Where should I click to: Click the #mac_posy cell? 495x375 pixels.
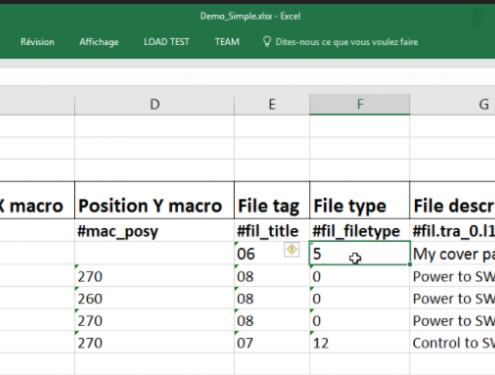(155, 230)
